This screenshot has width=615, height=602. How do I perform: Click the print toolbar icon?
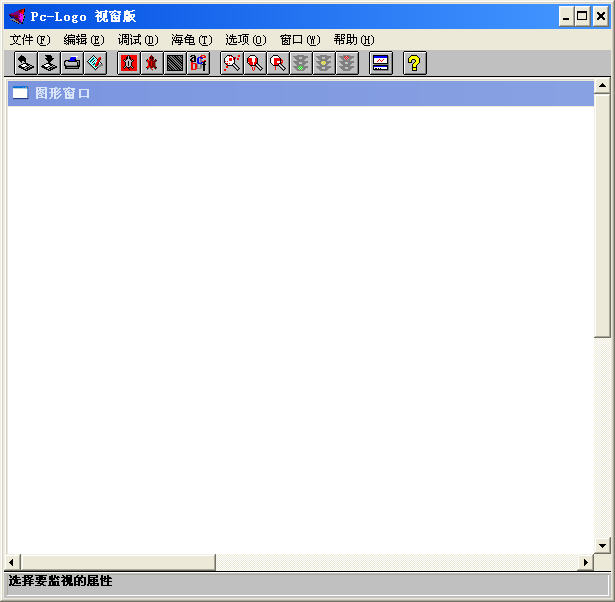(72, 63)
